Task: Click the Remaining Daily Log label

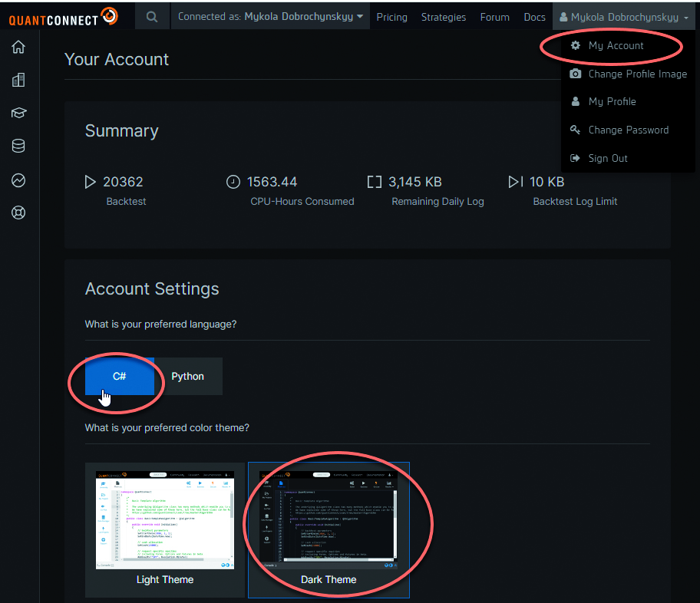Action: click(438, 201)
